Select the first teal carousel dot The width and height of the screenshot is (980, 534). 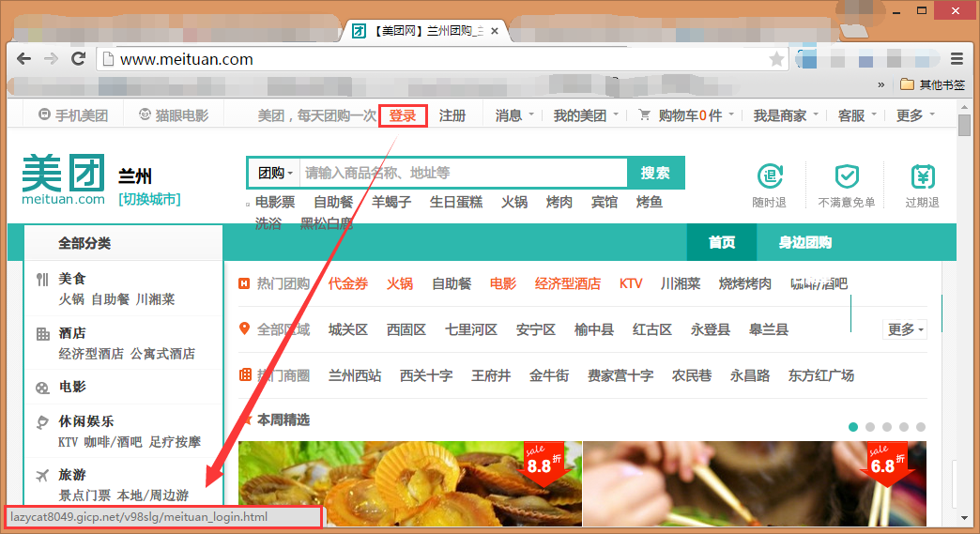853,427
